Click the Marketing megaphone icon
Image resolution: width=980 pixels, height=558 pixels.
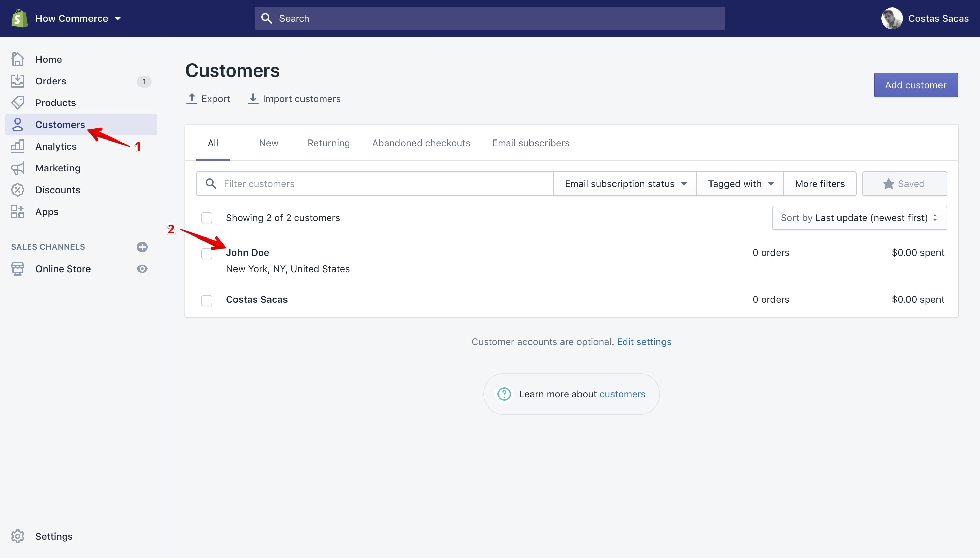18,168
